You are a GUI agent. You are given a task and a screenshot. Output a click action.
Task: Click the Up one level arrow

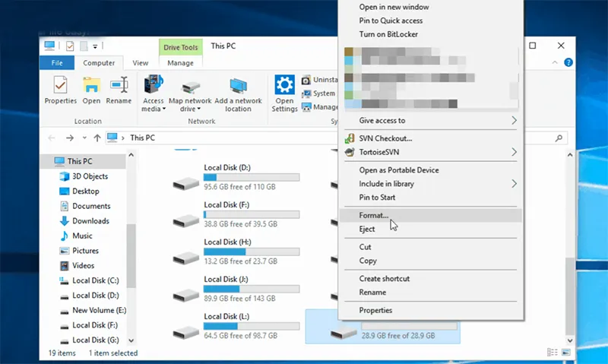click(x=97, y=138)
